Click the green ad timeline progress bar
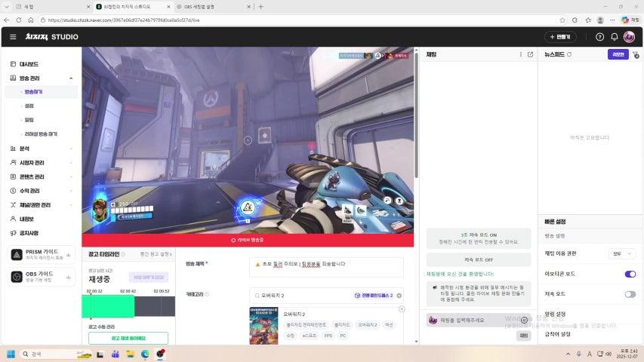The image size is (644, 362). click(x=108, y=306)
